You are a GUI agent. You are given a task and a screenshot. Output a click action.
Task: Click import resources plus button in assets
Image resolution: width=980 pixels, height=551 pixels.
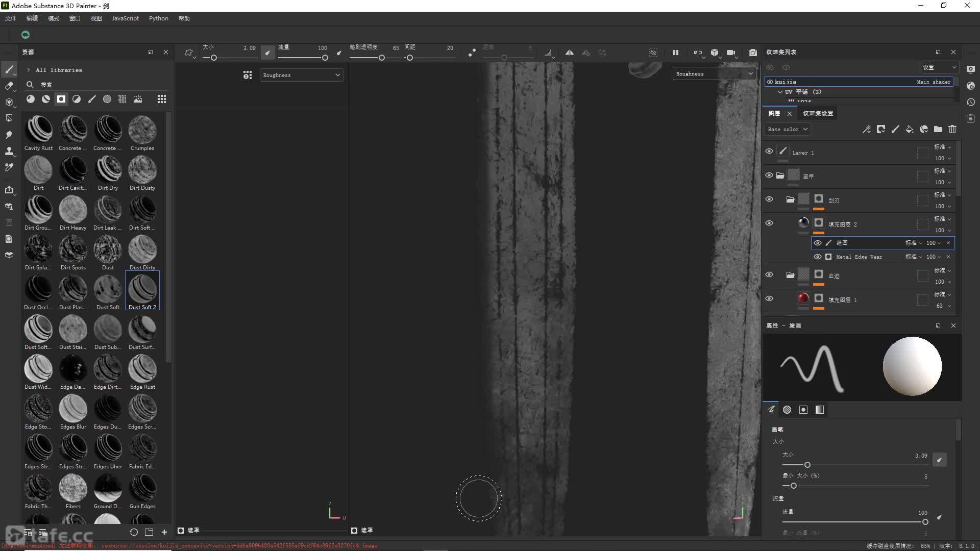point(164,532)
